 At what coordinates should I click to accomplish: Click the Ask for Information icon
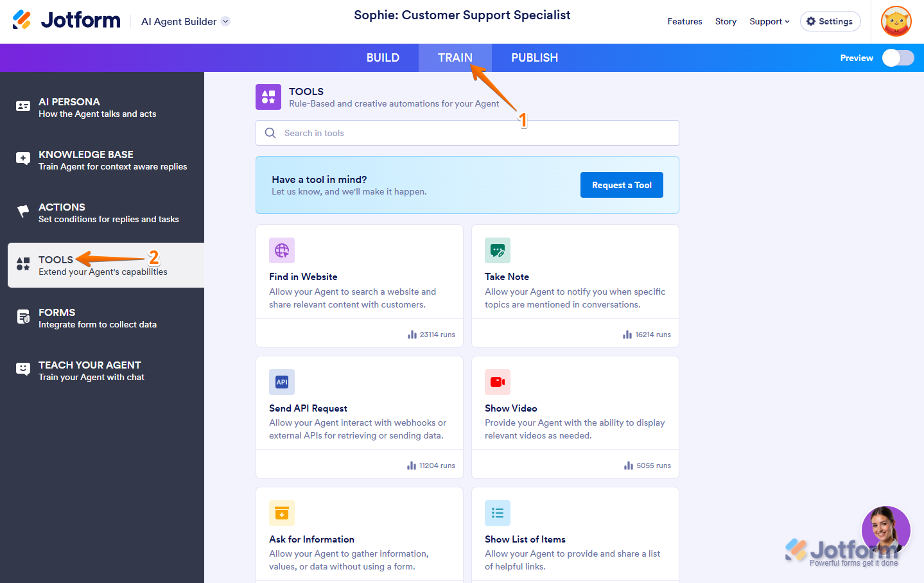point(282,513)
